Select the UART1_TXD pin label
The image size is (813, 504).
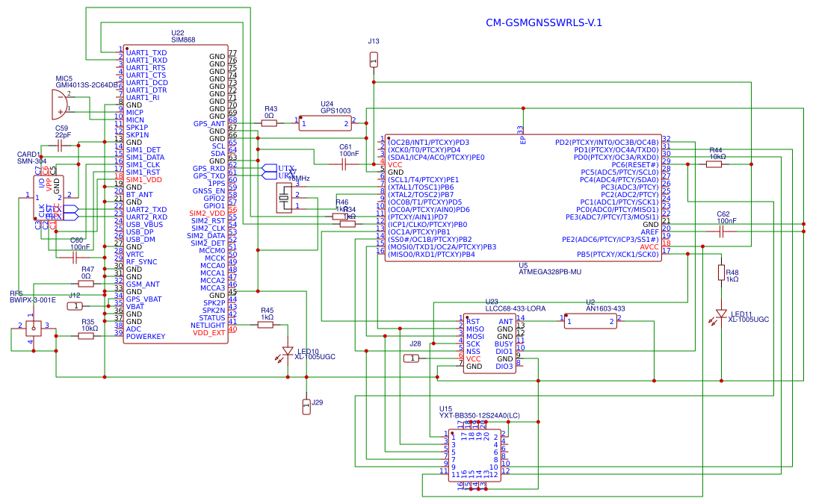point(146,53)
